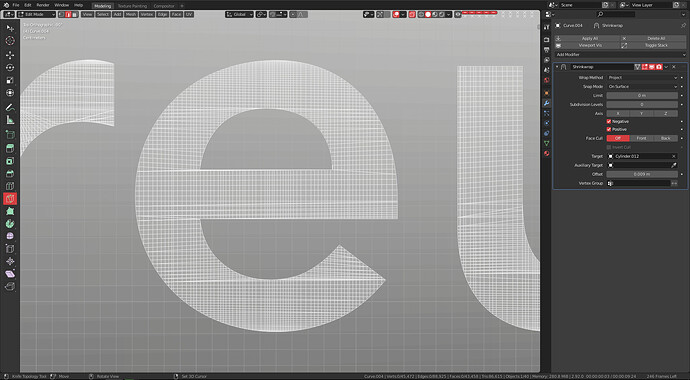The width and height of the screenshot is (690, 380).
Task: Open the Add Modifier dropdown
Action: click(x=620, y=55)
